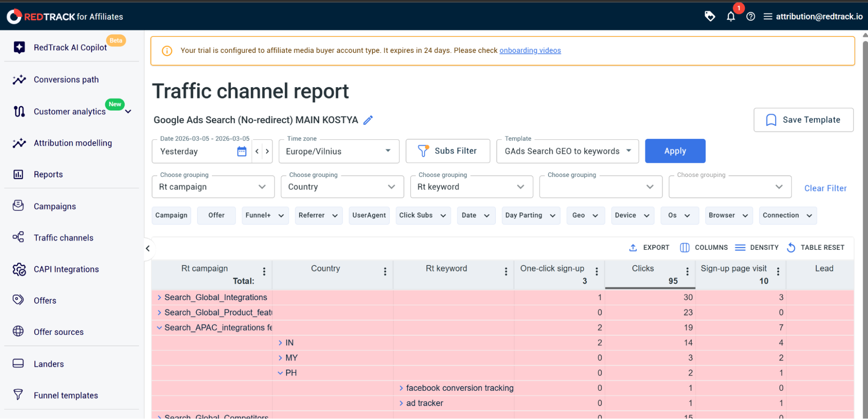Screen dimensions: 868x419
Task: Open Attribution modelling page
Action: [73, 143]
